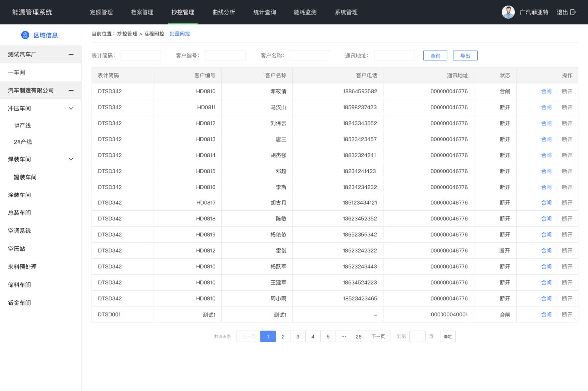Click 合闸 in the DTSD001 row
This screenshot has width=588, height=391.
[x=546, y=315]
